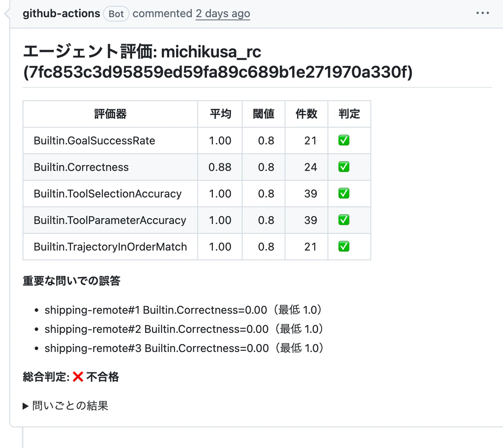This screenshot has width=503, height=448.
Task: Click the エージェント評価: michikusa_rc heading
Action: tap(218, 62)
